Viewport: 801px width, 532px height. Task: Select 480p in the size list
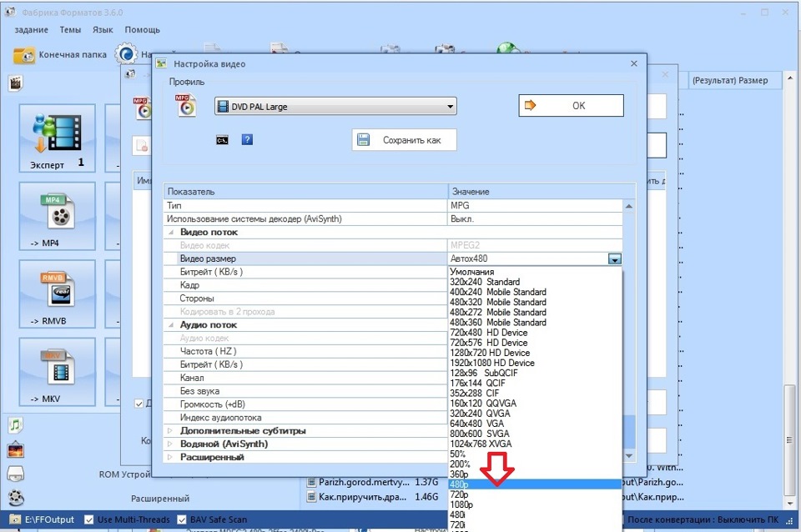(535, 484)
